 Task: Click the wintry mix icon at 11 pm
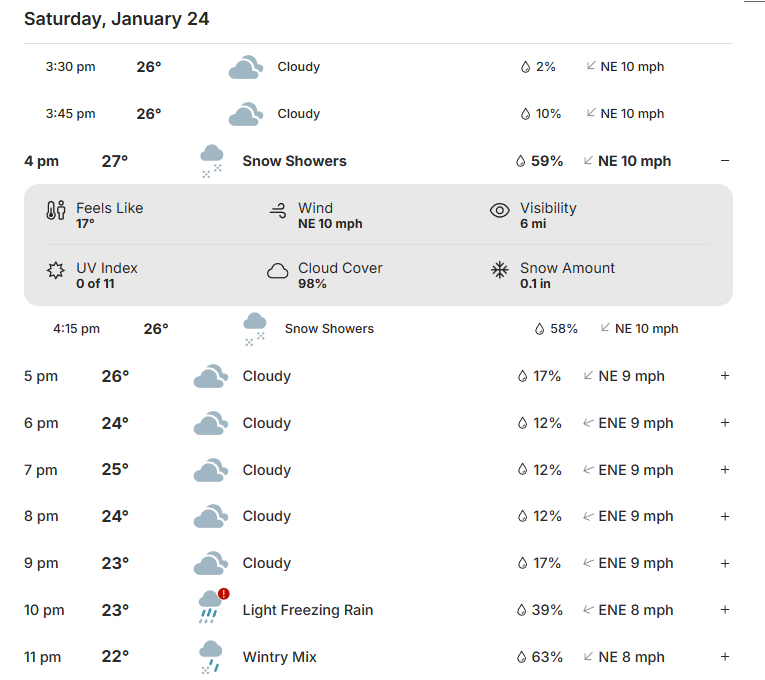(x=210, y=657)
